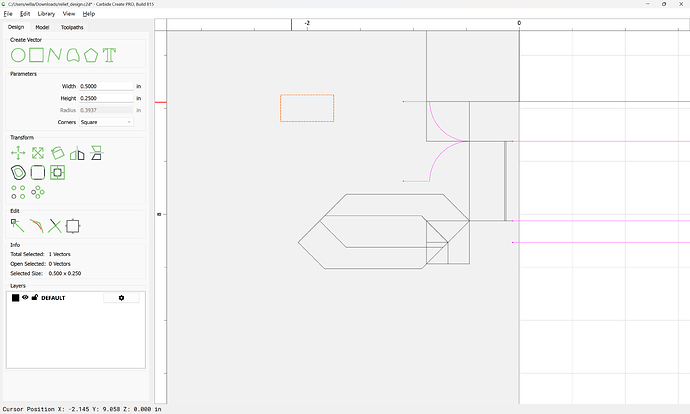
Task: Open the Corners dropdown
Action: point(106,122)
